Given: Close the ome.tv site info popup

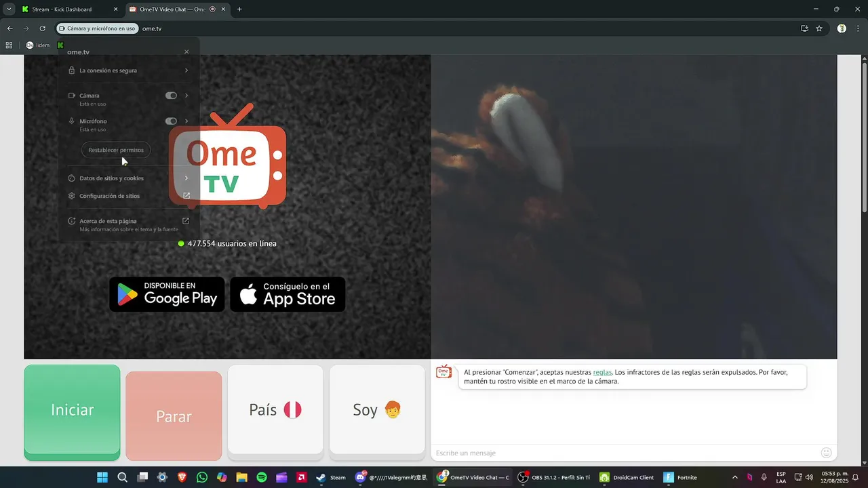Looking at the screenshot, I should point(186,52).
